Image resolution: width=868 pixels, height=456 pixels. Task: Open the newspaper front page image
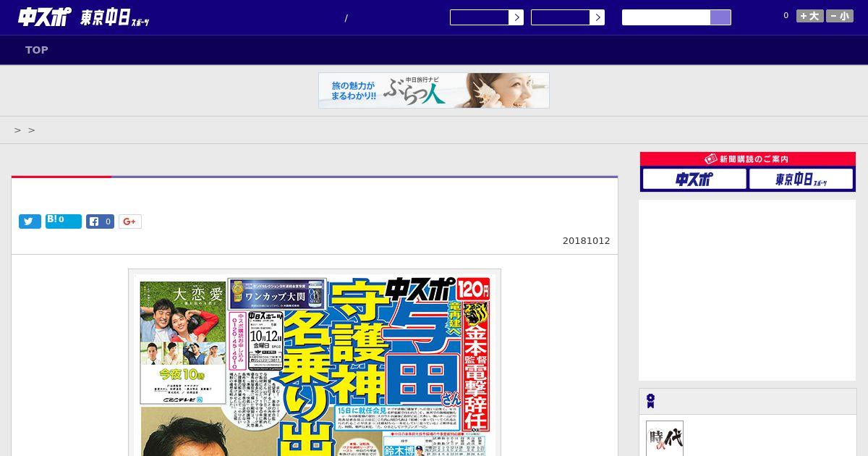click(x=315, y=363)
